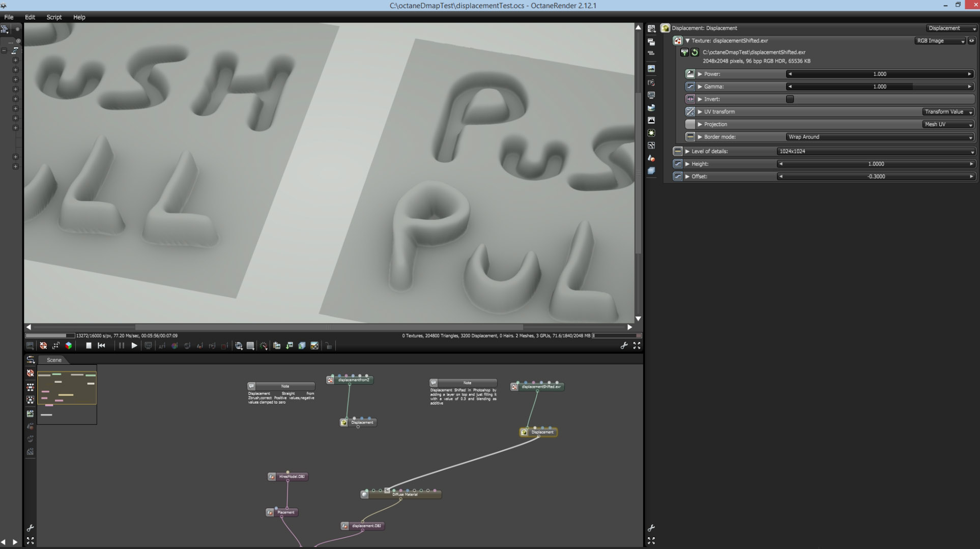
Task: Select the displacementShifted.exr node
Action: [537, 387]
